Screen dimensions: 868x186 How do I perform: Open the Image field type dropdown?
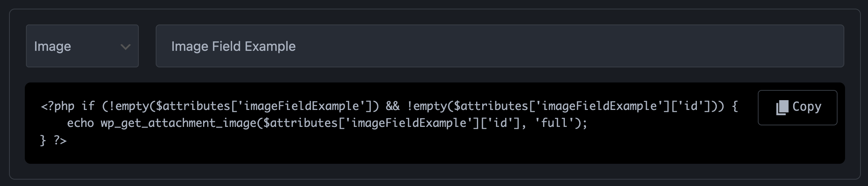click(82, 46)
